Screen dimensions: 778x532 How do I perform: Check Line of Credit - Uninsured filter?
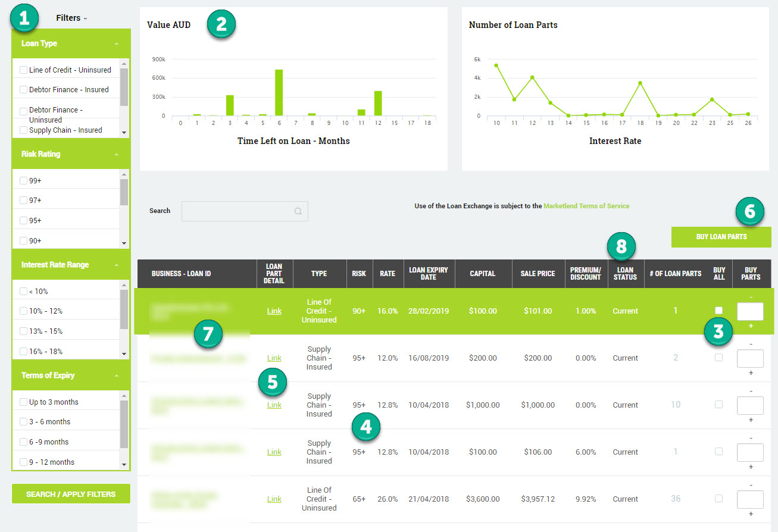[23, 70]
